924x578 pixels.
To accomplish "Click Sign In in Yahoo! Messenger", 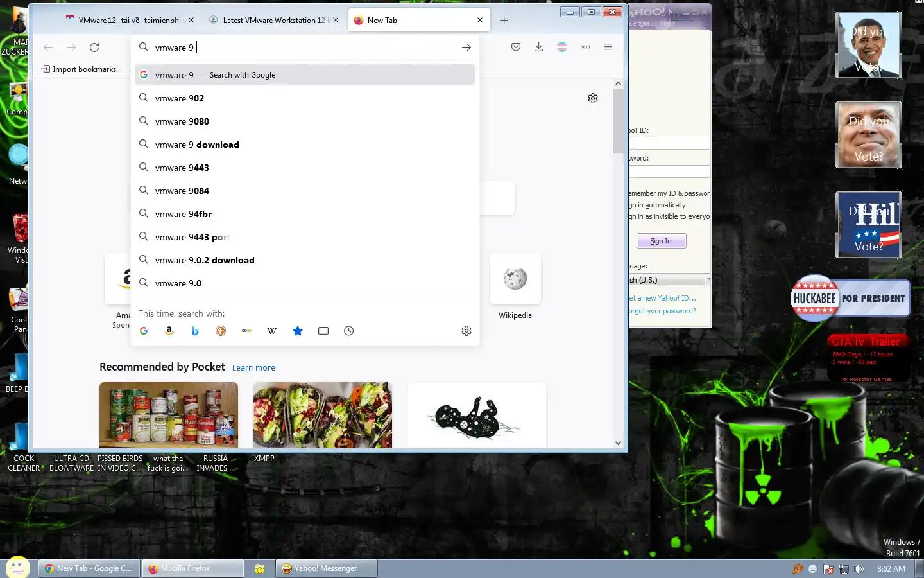I will point(661,241).
